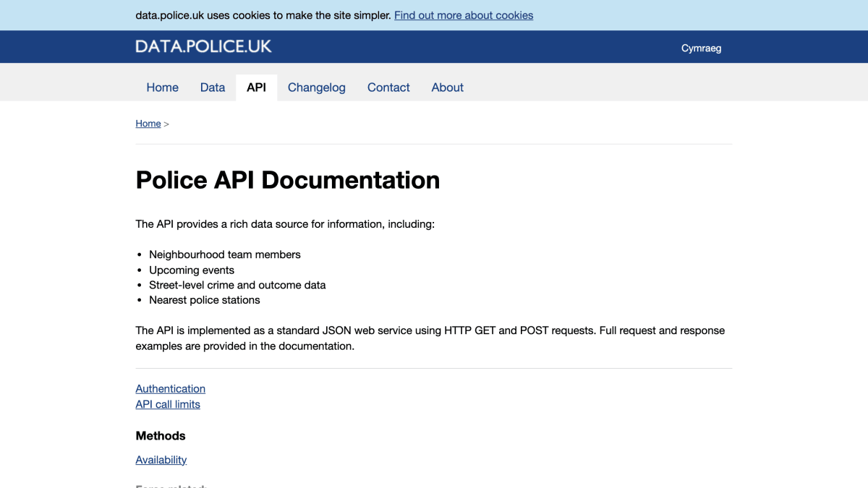Open the About tab
The width and height of the screenshot is (868, 488).
[448, 87]
